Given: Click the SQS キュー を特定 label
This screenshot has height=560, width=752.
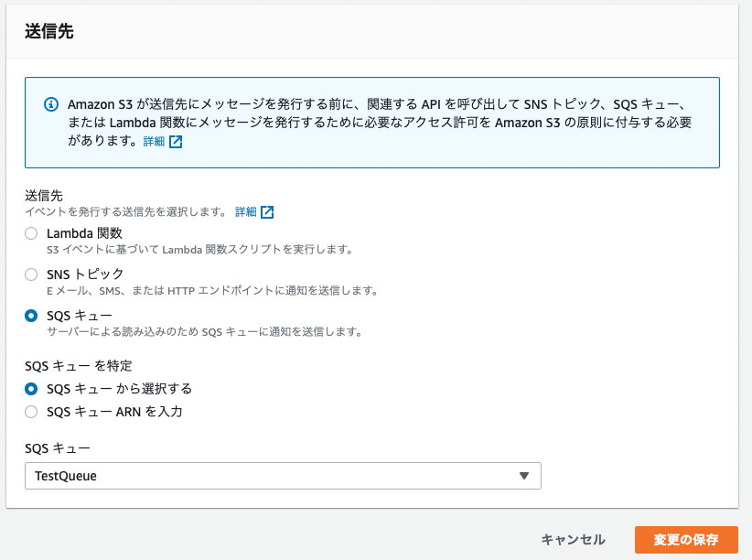Looking at the screenshot, I should coord(78,366).
